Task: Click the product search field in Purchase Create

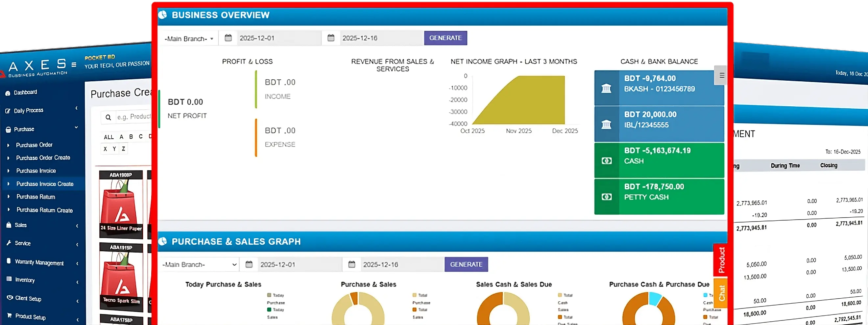Action: point(134,117)
